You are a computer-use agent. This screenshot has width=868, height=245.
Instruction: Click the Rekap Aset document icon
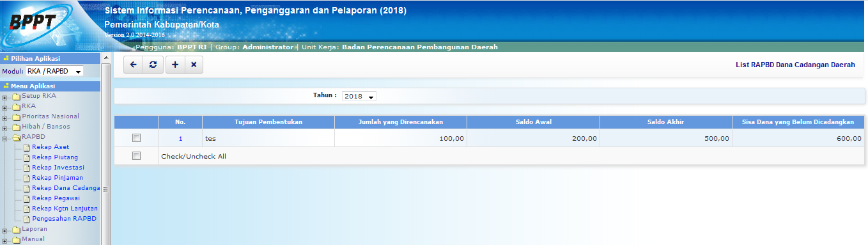click(x=27, y=147)
